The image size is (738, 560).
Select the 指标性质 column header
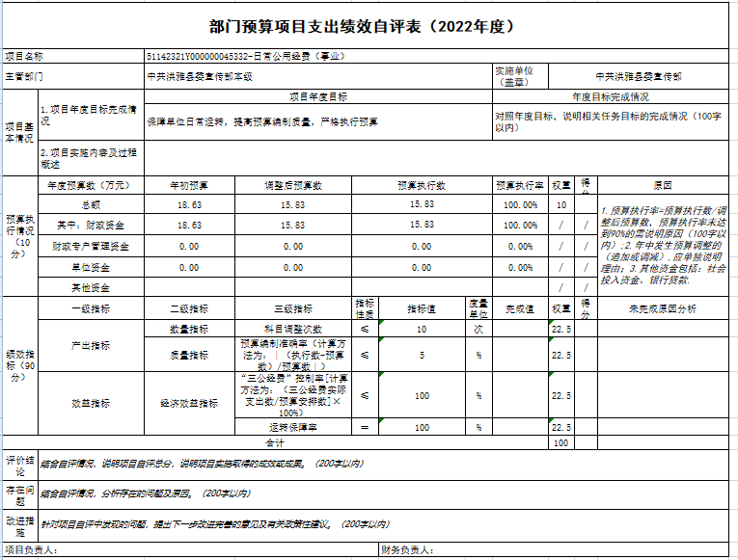pyautogui.click(x=365, y=308)
